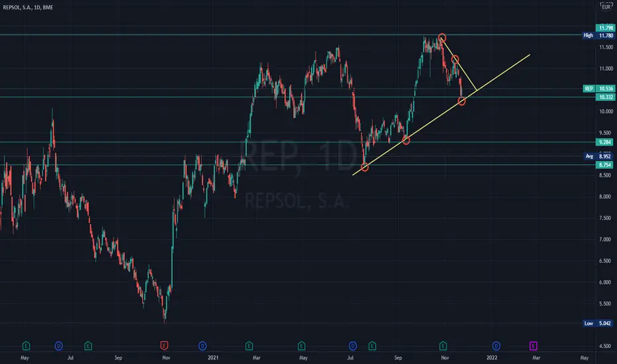Select the 9.284 horizontal line price tag
Screen dimensions: 617x364
605,142
